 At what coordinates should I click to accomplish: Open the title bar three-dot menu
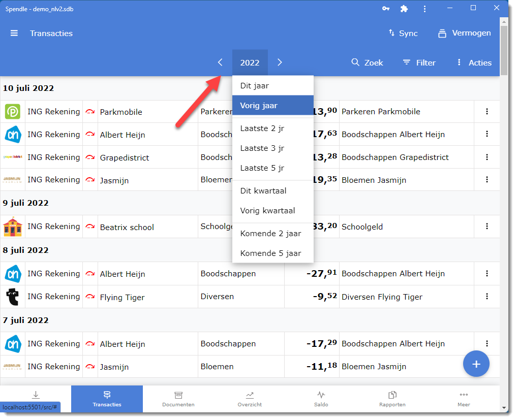click(424, 9)
